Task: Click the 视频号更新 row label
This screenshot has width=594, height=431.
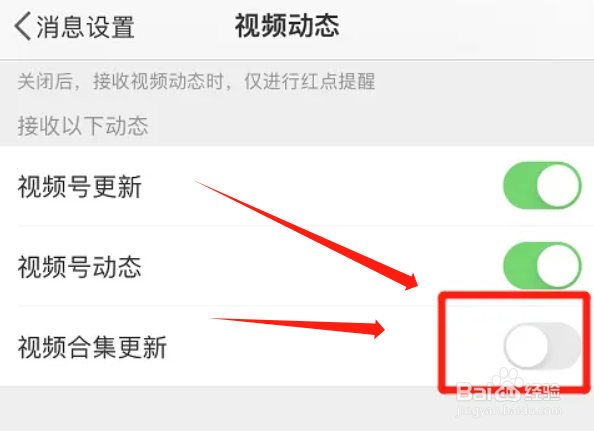Action: pos(80,187)
